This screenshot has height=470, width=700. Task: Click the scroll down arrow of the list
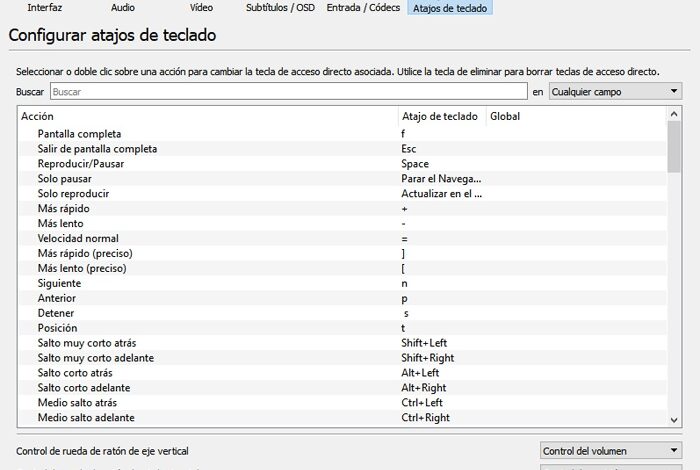coord(674,417)
